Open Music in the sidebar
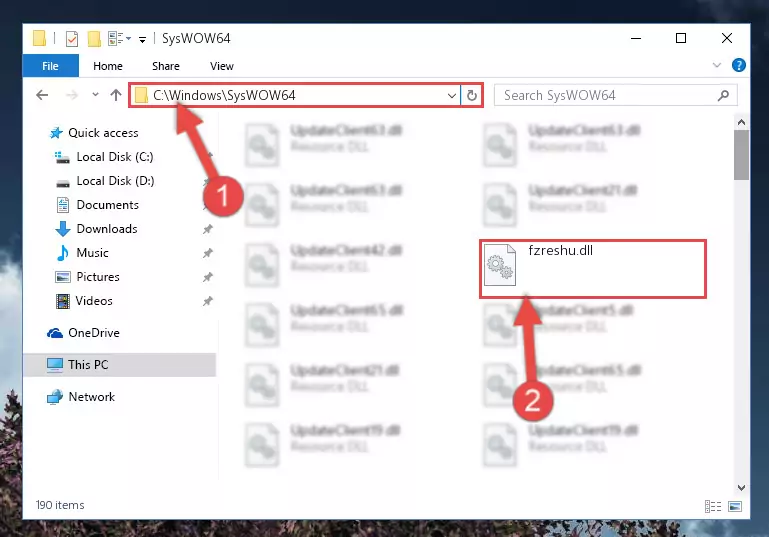769x537 pixels. pyautogui.click(x=92, y=253)
